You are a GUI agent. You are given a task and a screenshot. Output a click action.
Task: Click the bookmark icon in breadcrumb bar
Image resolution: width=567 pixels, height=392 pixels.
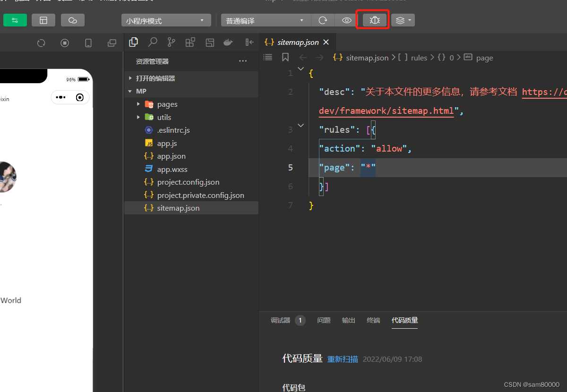tap(285, 58)
